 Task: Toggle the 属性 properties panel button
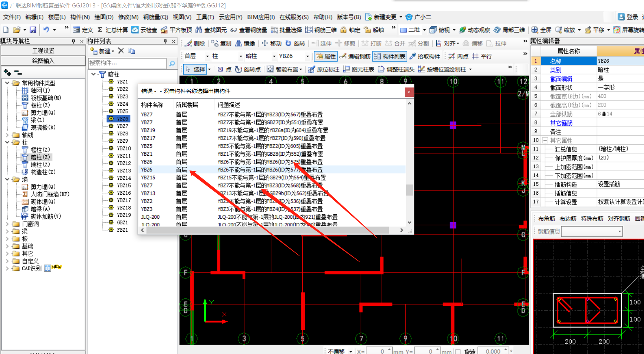pyautogui.click(x=326, y=56)
